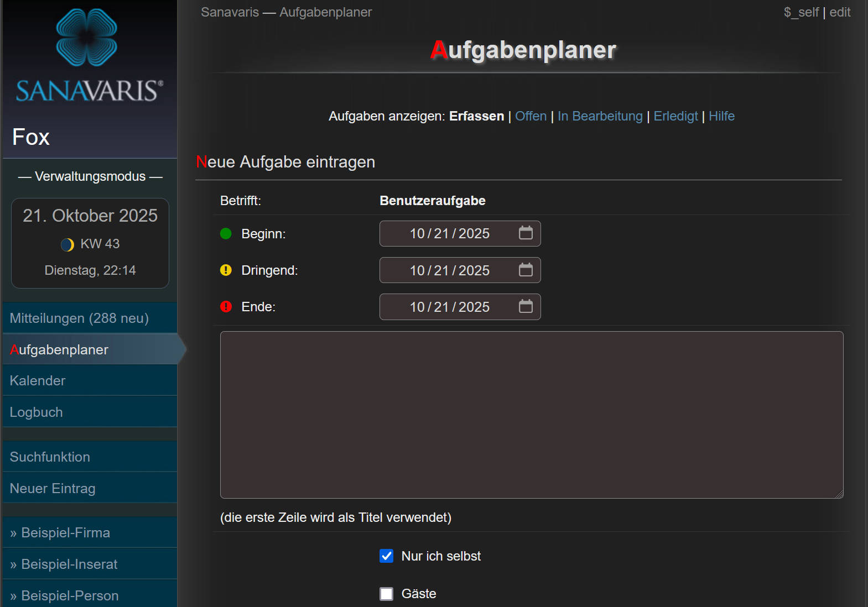Screen dimensions: 868x607
Task: Click the red Ende alert icon
Action: click(x=226, y=307)
